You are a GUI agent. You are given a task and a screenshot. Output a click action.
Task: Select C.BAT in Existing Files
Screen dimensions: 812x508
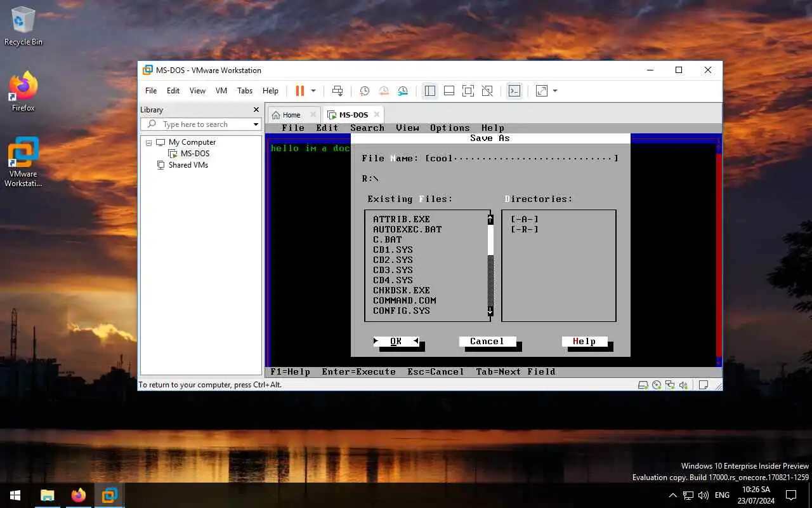tap(387, 239)
